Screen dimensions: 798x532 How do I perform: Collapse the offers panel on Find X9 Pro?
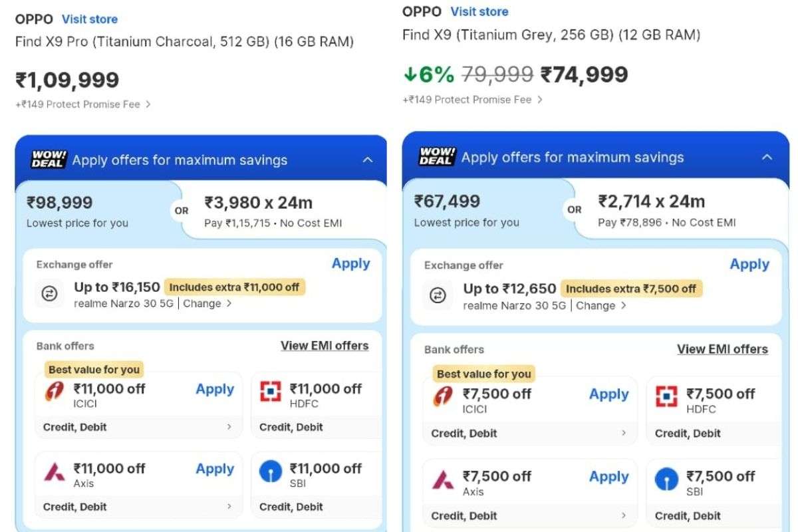369,160
